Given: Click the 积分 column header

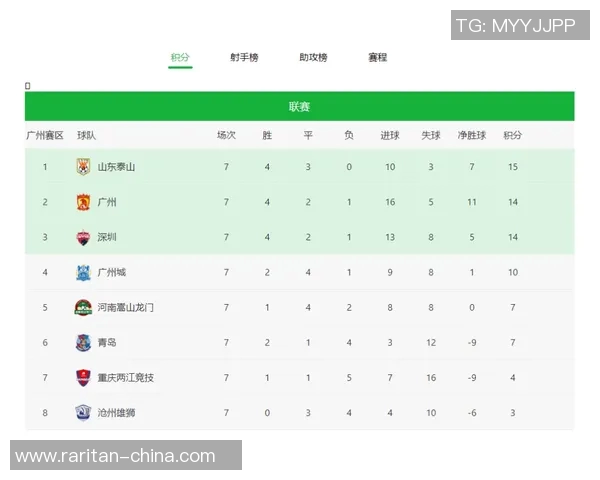Looking at the screenshot, I should pyautogui.click(x=512, y=135).
